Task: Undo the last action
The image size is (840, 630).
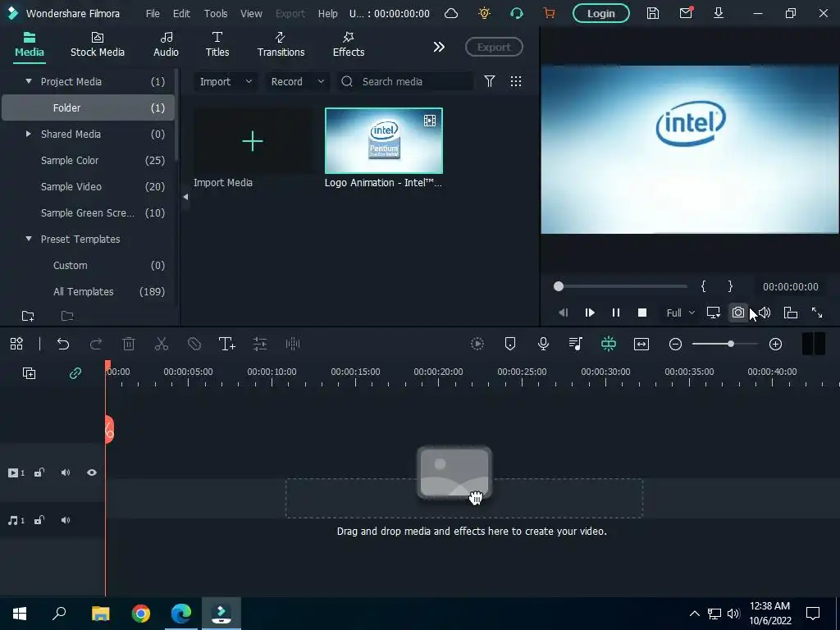Action: (x=63, y=344)
